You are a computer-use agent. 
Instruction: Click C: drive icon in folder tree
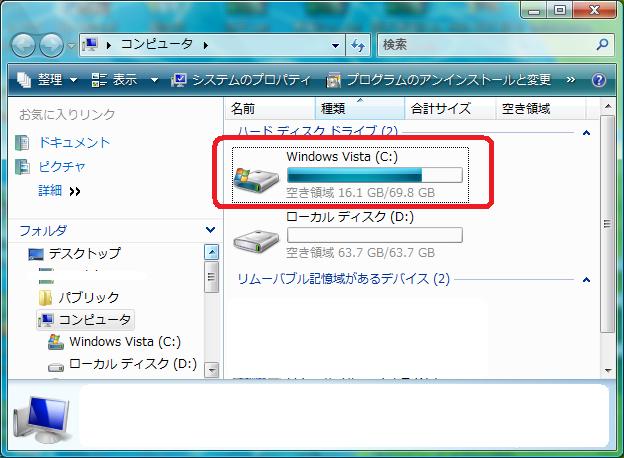[x=56, y=341]
